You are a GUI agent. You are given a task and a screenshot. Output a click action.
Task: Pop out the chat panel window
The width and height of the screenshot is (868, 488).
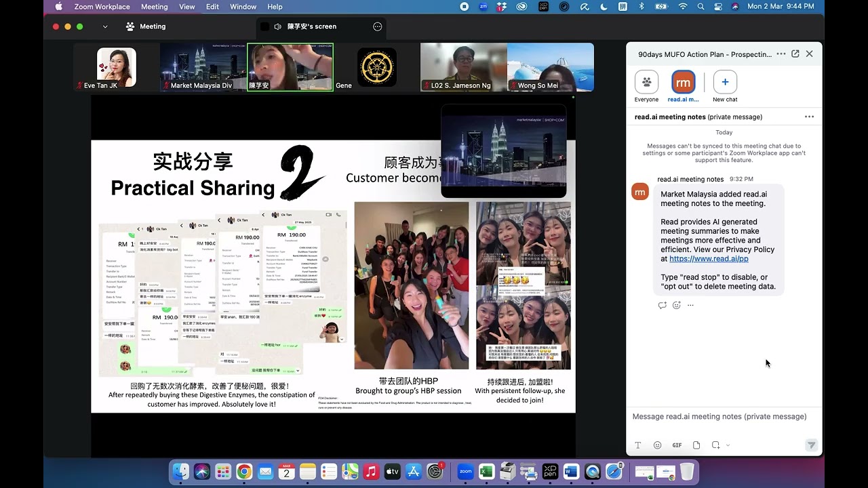click(795, 54)
